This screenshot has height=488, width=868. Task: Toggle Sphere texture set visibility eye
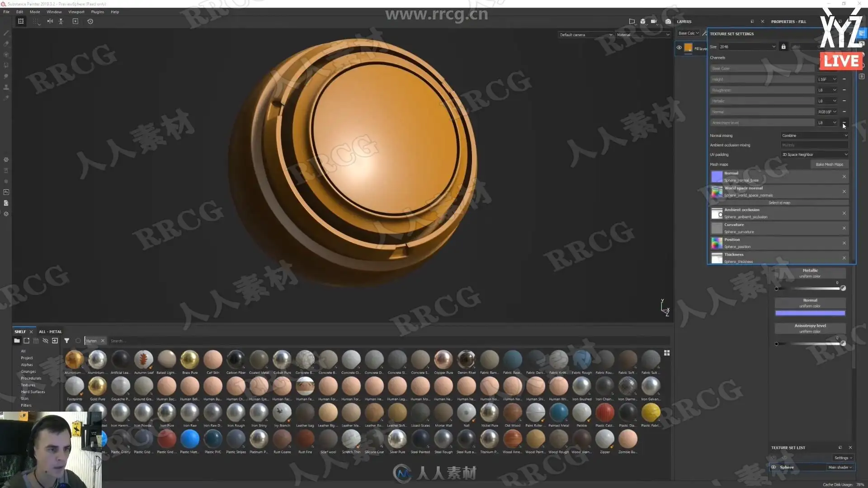click(x=774, y=467)
